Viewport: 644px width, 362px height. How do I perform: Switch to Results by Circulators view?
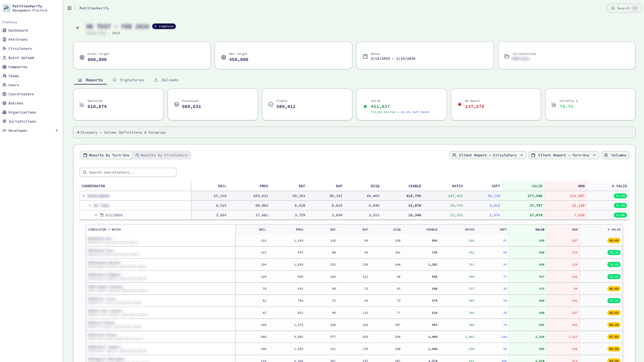[161, 155]
